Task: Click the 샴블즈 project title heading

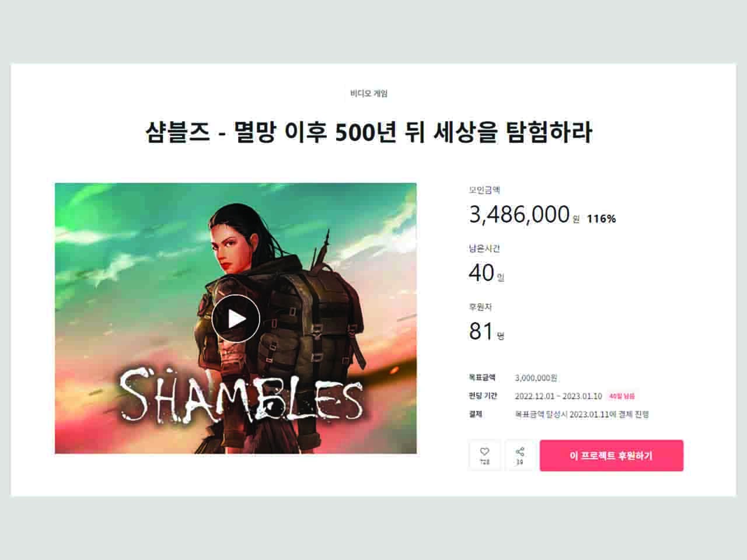Action: pos(369,132)
